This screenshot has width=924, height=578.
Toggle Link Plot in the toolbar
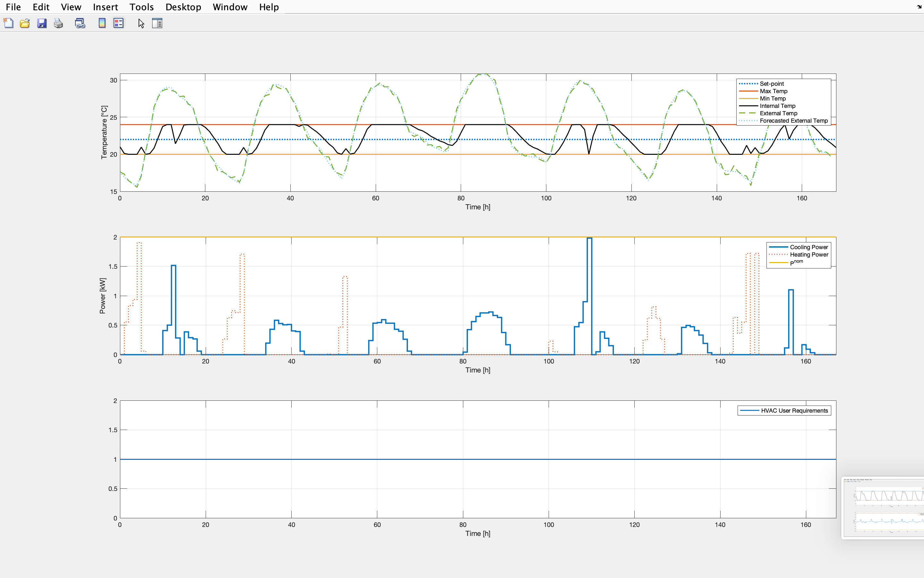80,23
